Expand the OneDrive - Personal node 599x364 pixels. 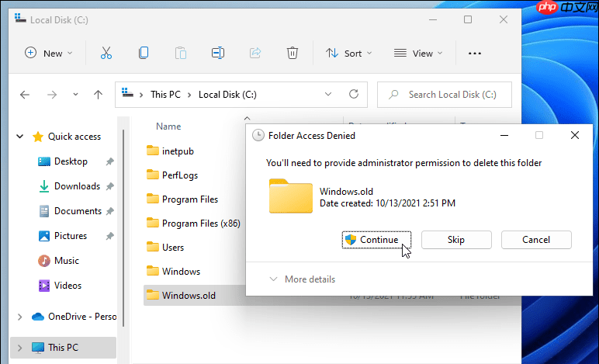(x=20, y=317)
